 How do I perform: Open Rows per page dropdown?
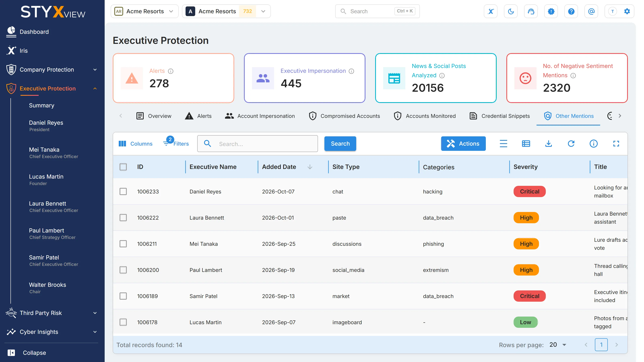(x=558, y=345)
